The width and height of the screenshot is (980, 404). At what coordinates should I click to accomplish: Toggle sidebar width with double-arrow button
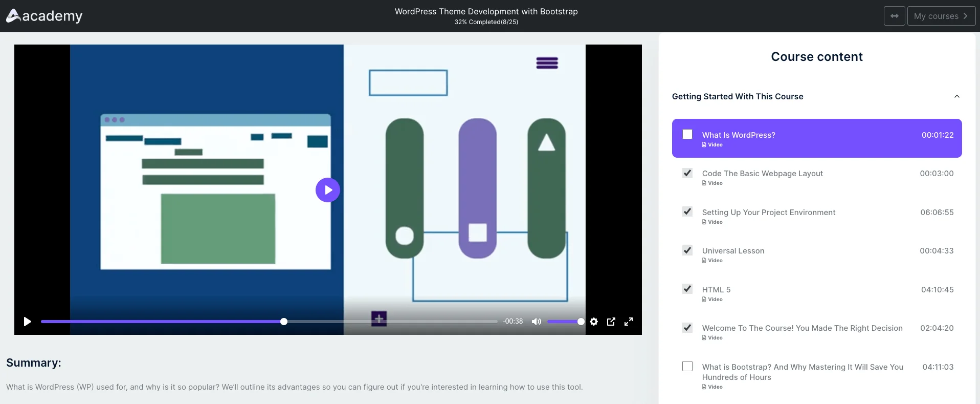(x=894, y=16)
